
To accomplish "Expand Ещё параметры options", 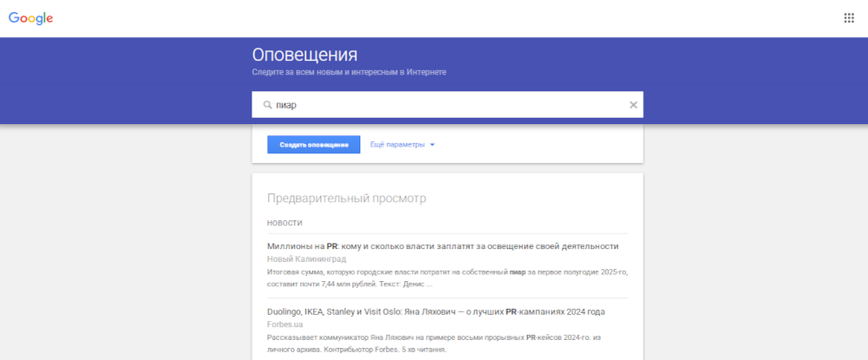I will tap(402, 145).
